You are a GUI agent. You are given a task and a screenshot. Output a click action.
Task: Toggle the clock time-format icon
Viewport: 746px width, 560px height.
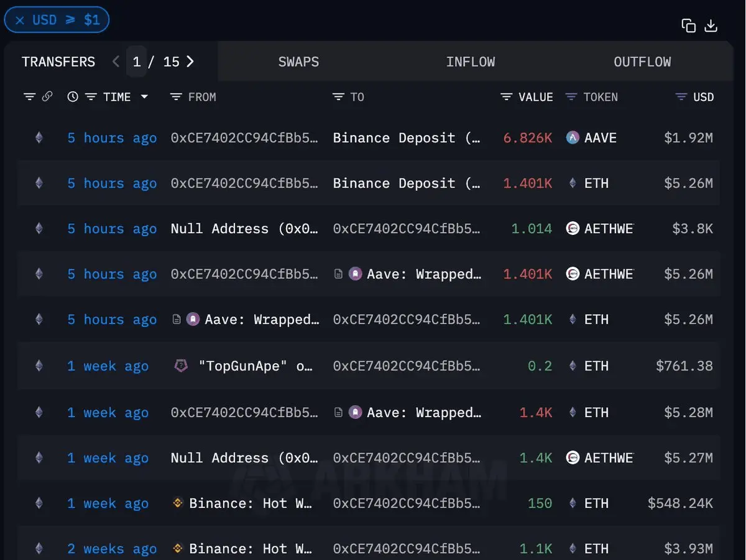[73, 97]
